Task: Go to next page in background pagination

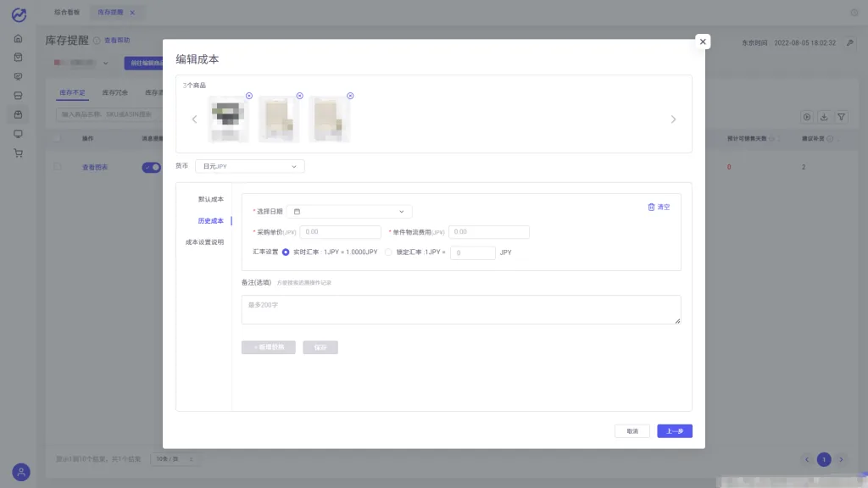Action: [x=841, y=460]
